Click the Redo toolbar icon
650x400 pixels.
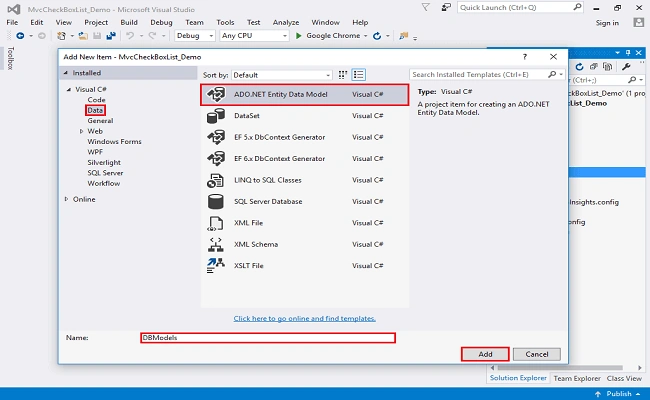tap(152, 36)
